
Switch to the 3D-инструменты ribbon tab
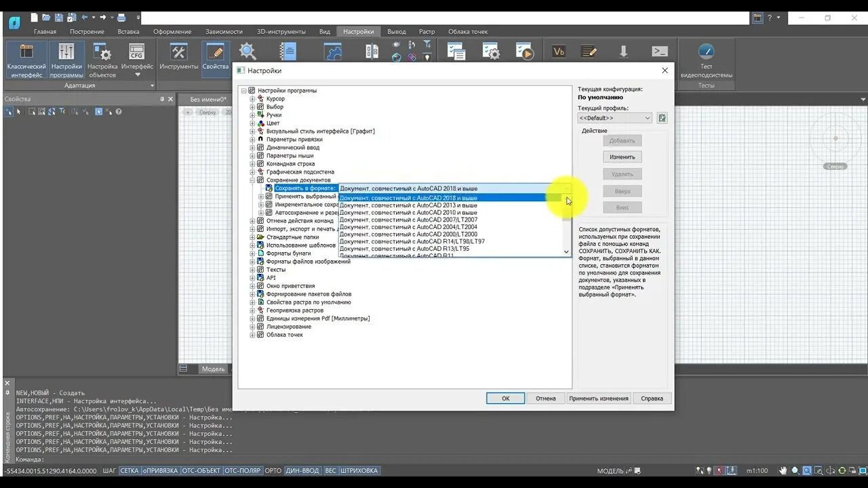(x=281, y=31)
